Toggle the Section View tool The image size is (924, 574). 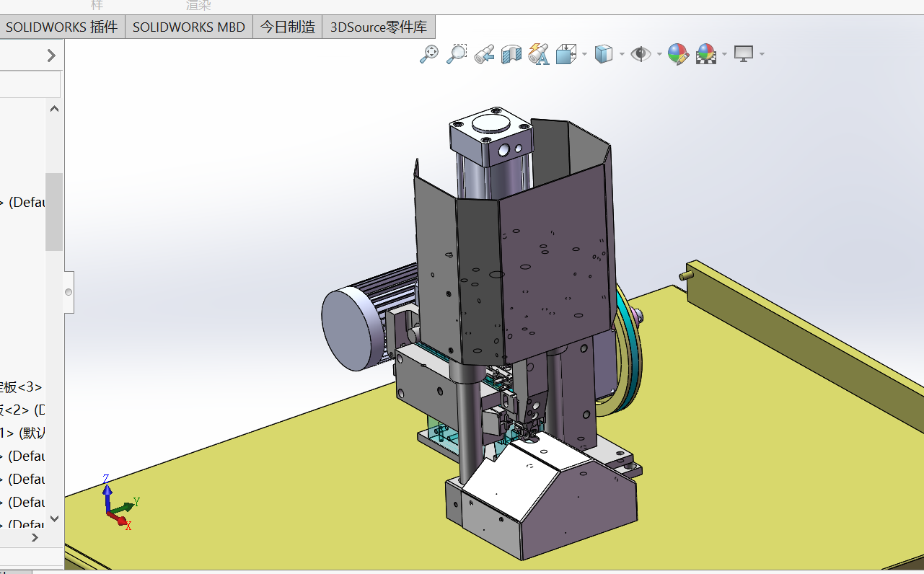(x=511, y=54)
